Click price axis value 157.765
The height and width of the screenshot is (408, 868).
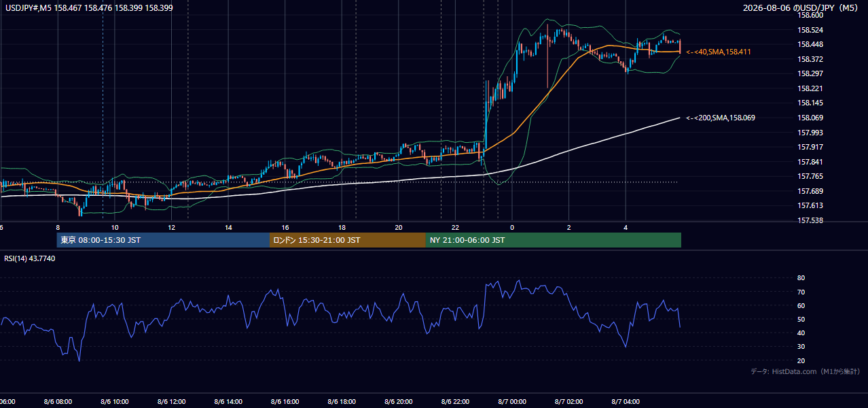tap(810, 176)
